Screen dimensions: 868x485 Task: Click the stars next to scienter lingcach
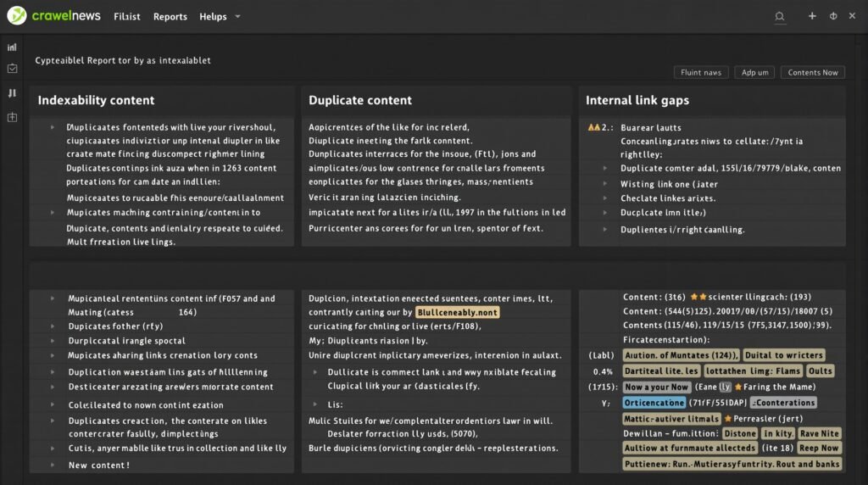(x=698, y=298)
